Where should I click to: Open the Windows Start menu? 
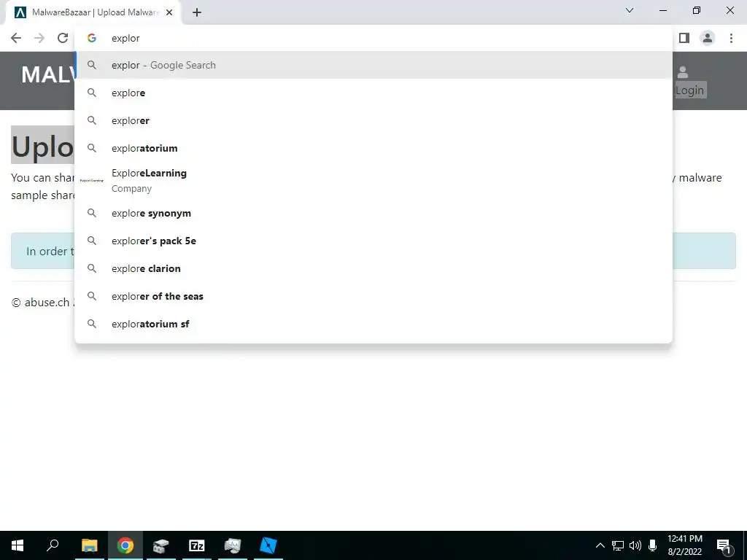(x=18, y=545)
